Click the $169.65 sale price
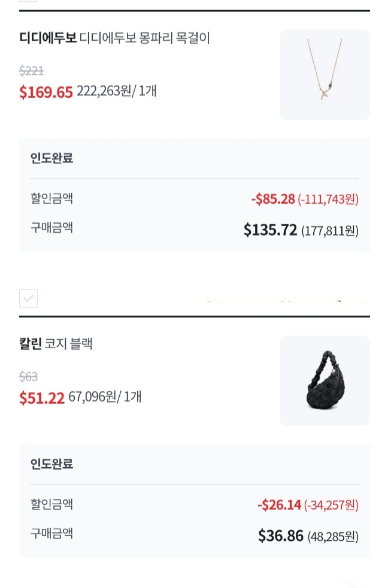The image size is (388, 588). click(46, 93)
